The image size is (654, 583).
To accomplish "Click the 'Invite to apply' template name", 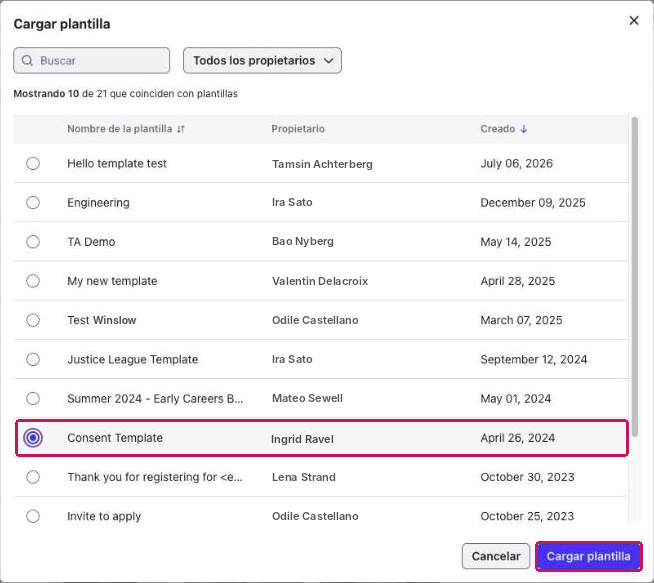I will (x=104, y=516).
